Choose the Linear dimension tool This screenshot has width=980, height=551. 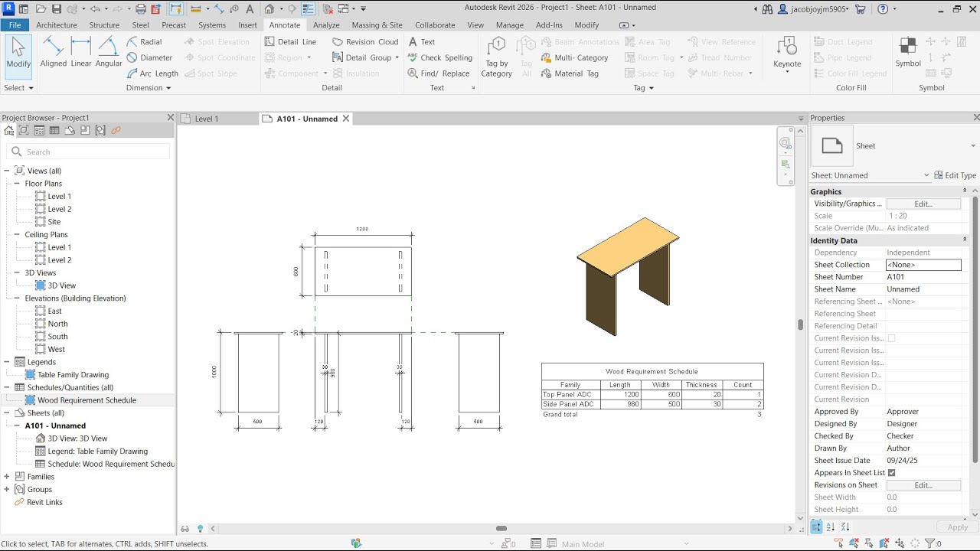(81, 53)
